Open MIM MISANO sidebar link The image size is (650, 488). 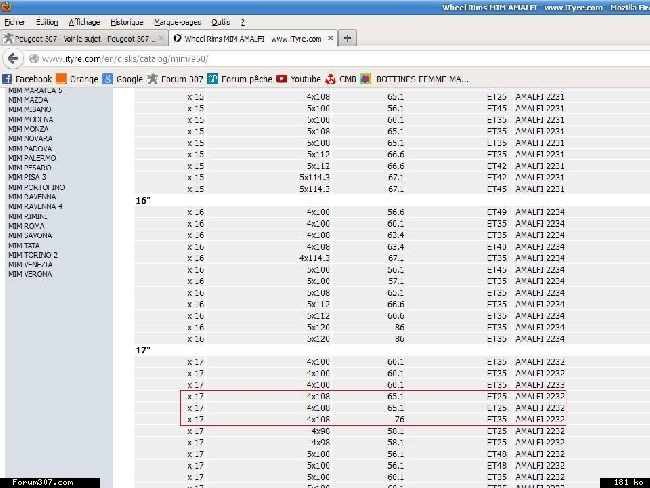coord(30,109)
